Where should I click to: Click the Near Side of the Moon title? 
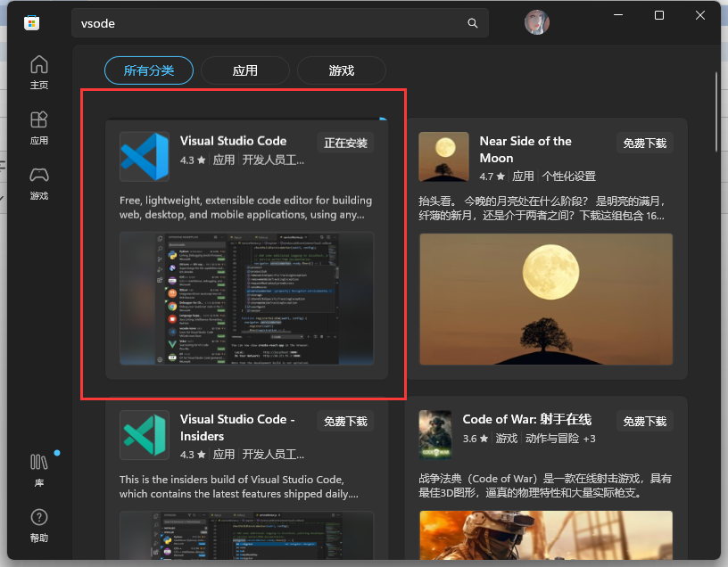[525, 150]
